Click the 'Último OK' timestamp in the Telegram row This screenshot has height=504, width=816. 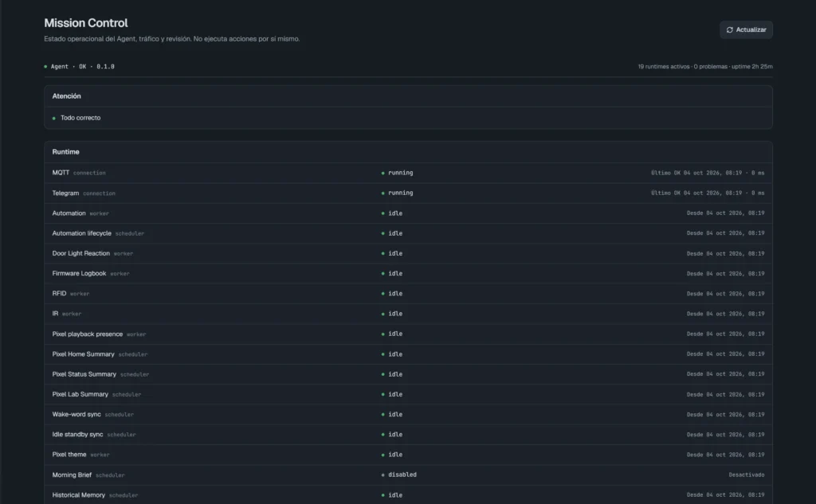(x=708, y=193)
